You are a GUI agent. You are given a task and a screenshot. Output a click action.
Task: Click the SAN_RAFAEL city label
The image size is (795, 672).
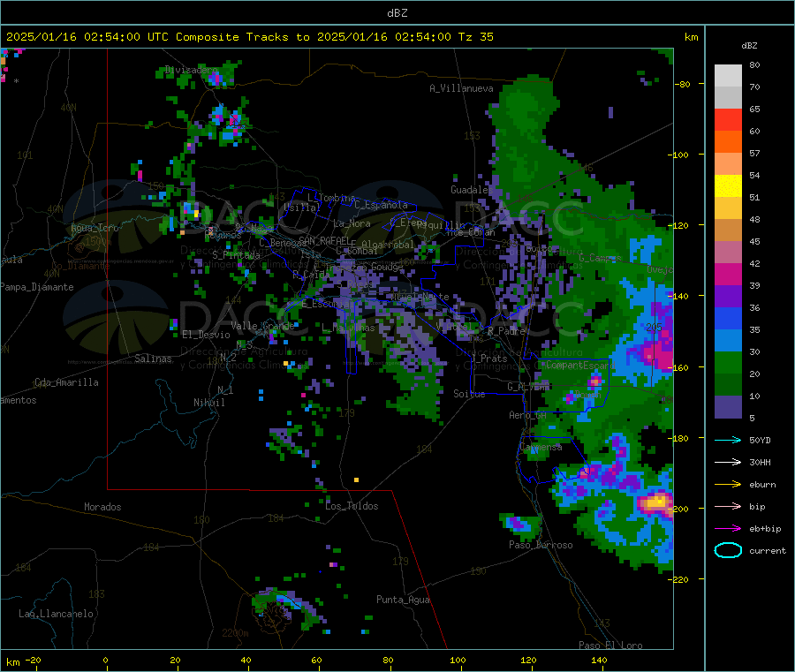pyautogui.click(x=324, y=240)
